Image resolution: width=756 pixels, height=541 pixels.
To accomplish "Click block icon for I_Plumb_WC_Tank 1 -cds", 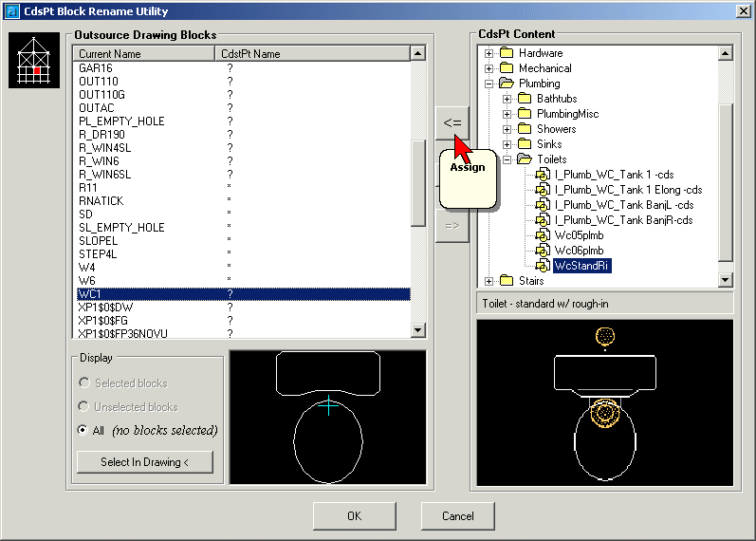I will click(543, 175).
